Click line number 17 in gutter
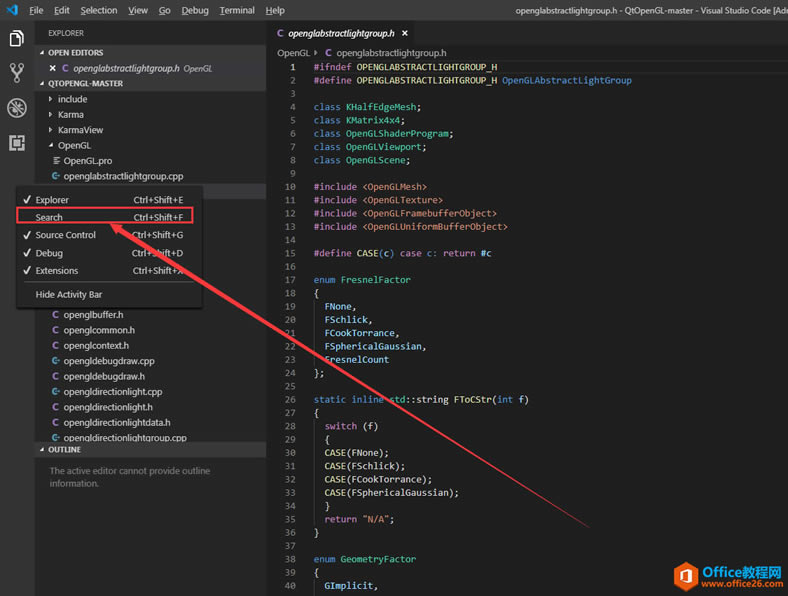This screenshot has width=788, height=596. (290, 280)
